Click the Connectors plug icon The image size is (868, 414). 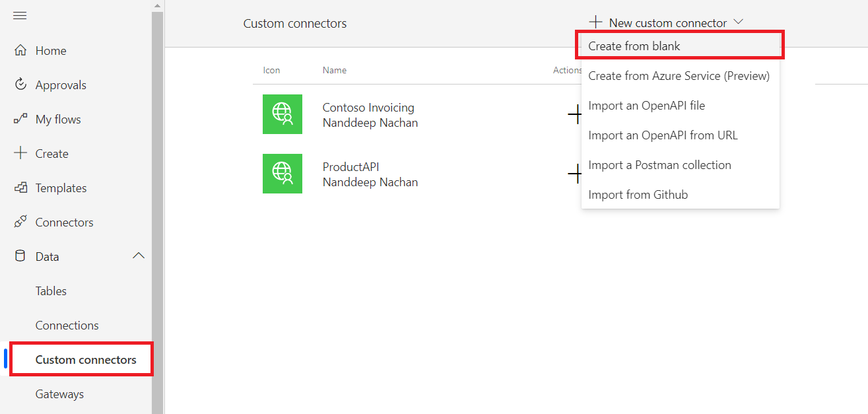[x=20, y=222]
